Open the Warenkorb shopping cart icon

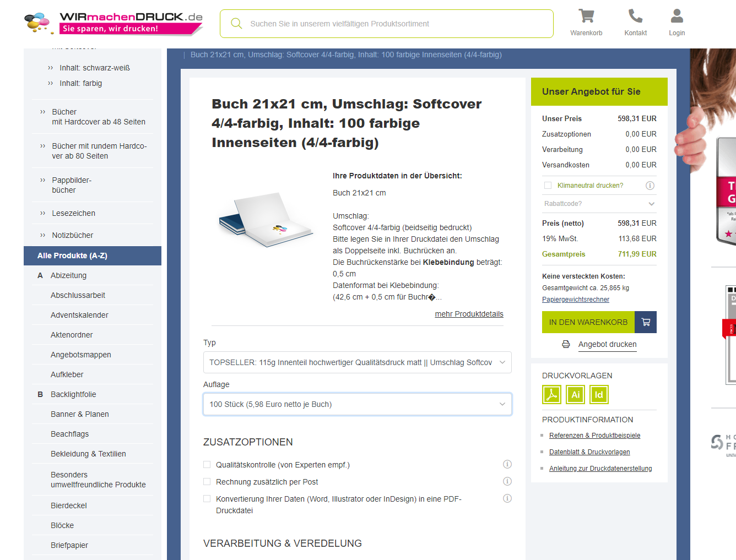coord(586,17)
